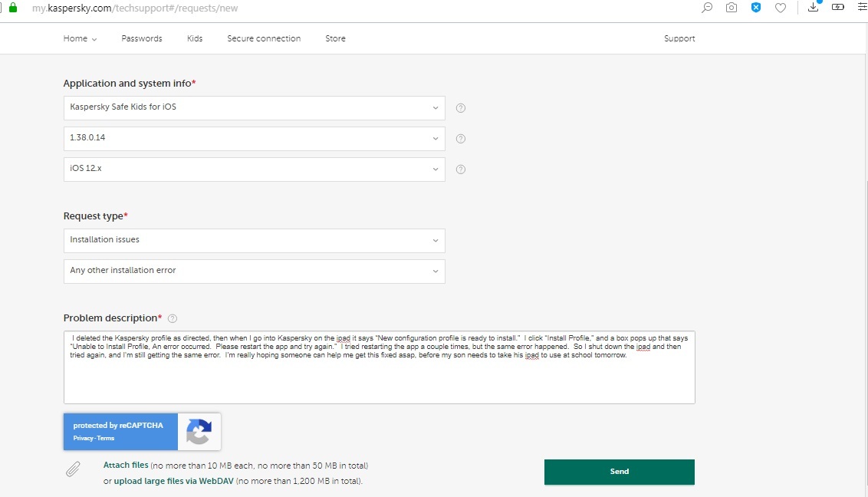Expand the Any other installation error dropdown
The height and width of the screenshot is (497, 868).
click(x=254, y=272)
